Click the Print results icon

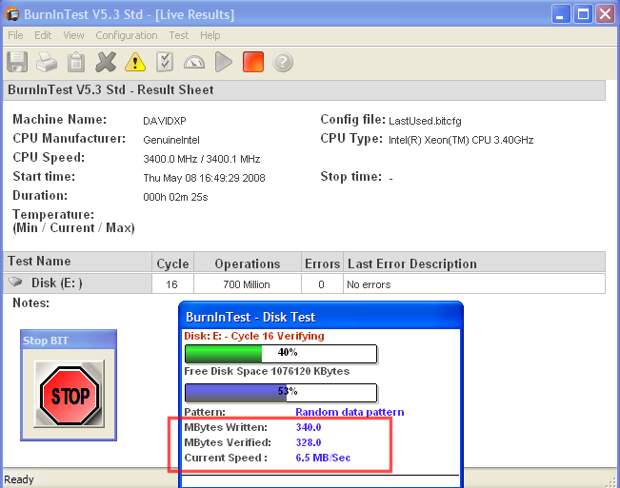[x=47, y=62]
